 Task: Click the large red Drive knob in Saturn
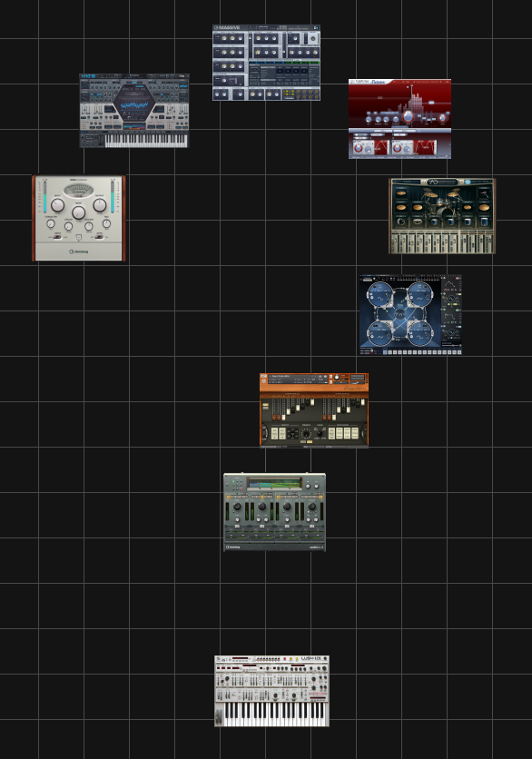coord(408,116)
